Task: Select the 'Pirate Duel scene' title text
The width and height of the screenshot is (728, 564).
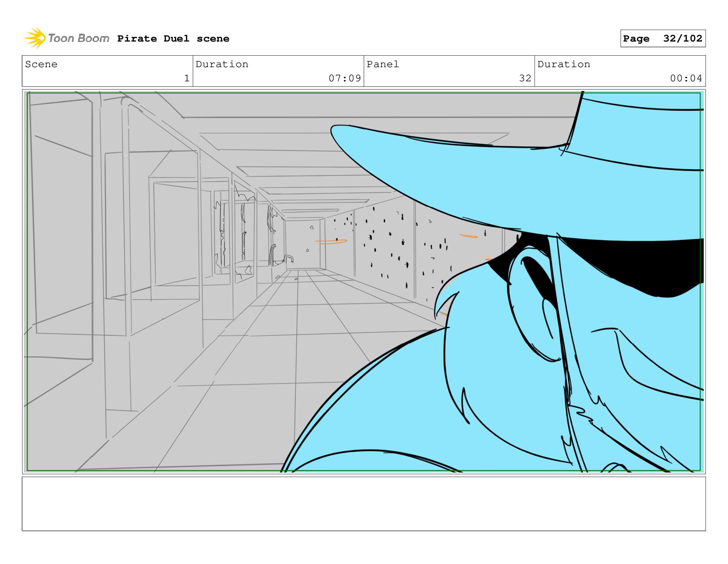Action: (173, 39)
